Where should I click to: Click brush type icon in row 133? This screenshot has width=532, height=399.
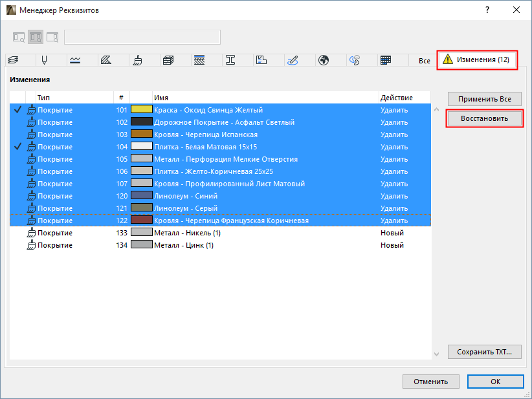(31, 233)
